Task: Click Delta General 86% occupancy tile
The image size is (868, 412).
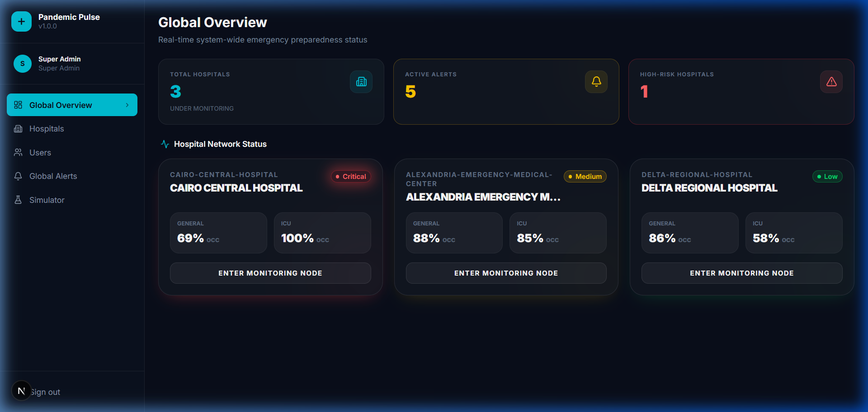Action: (690, 233)
